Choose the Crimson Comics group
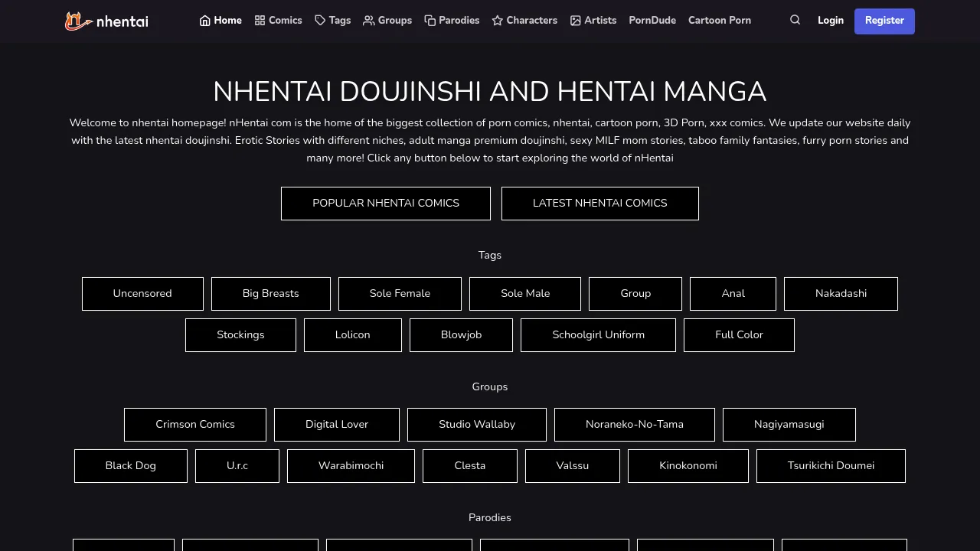The width and height of the screenshot is (980, 551). pos(195,425)
